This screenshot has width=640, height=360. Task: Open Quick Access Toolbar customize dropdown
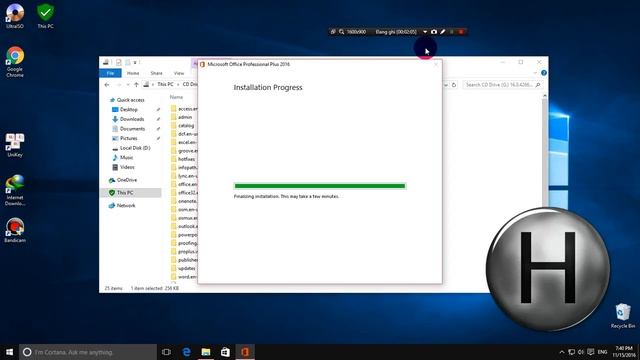135,62
